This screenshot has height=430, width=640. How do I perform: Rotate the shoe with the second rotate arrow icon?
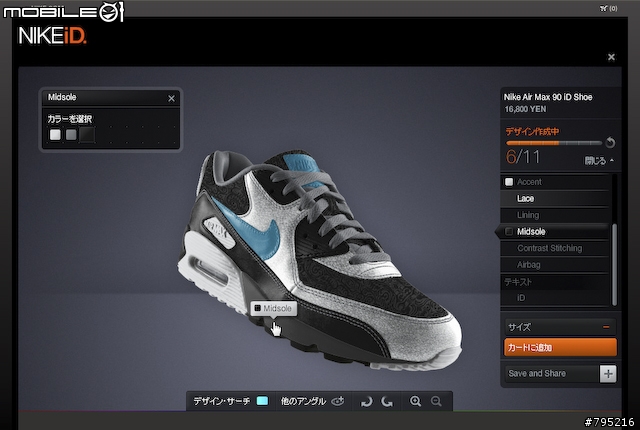(387, 401)
